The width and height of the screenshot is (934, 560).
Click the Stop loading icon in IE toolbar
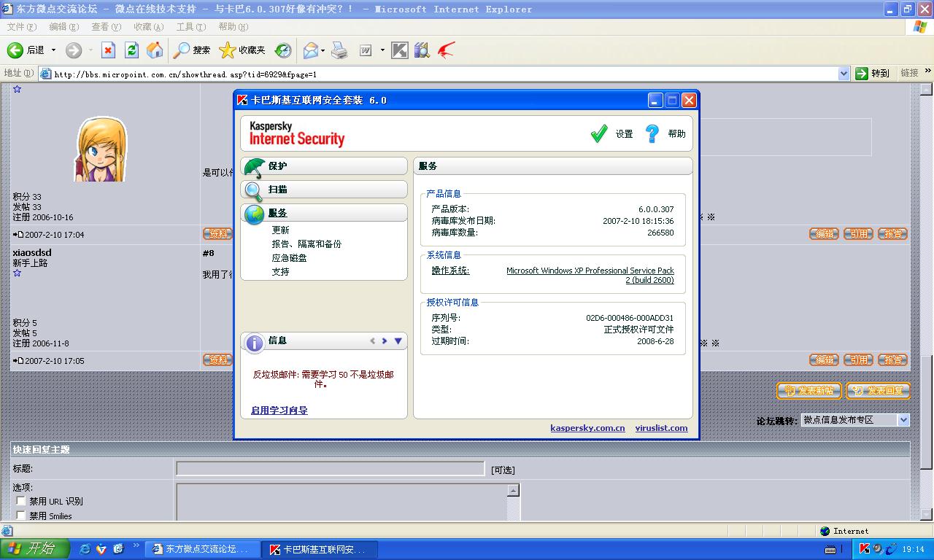(x=108, y=50)
